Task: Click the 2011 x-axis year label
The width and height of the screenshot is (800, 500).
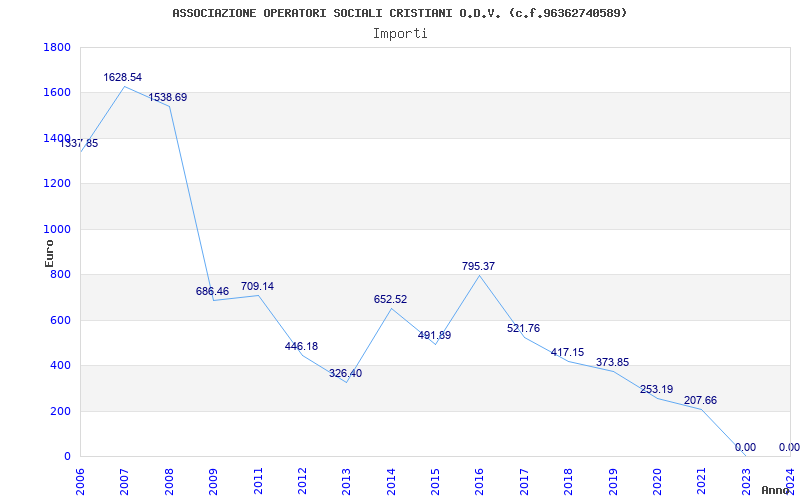Action: tap(258, 481)
